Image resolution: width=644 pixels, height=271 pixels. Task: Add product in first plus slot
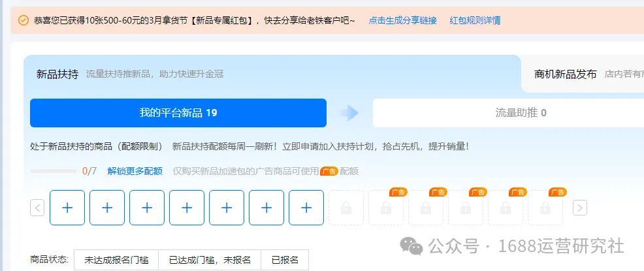point(67,208)
